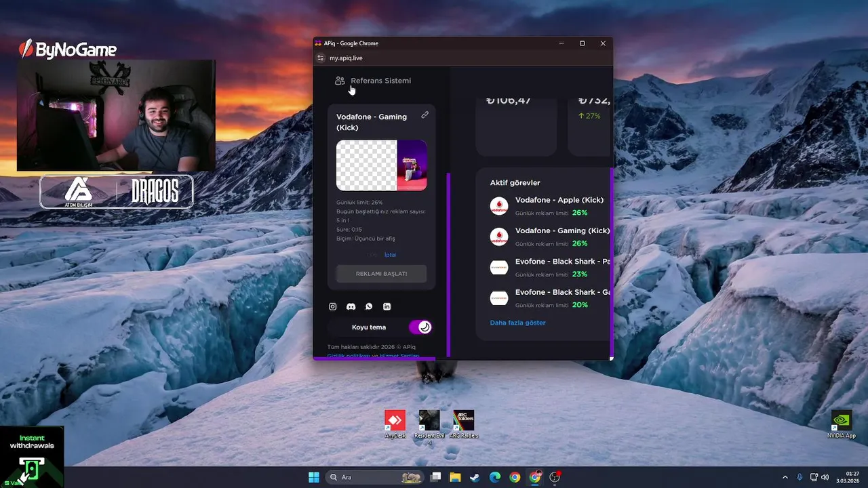This screenshot has width=868, height=488.
Task: Click the Evofone logo on the 20% row
Action: click(x=499, y=298)
